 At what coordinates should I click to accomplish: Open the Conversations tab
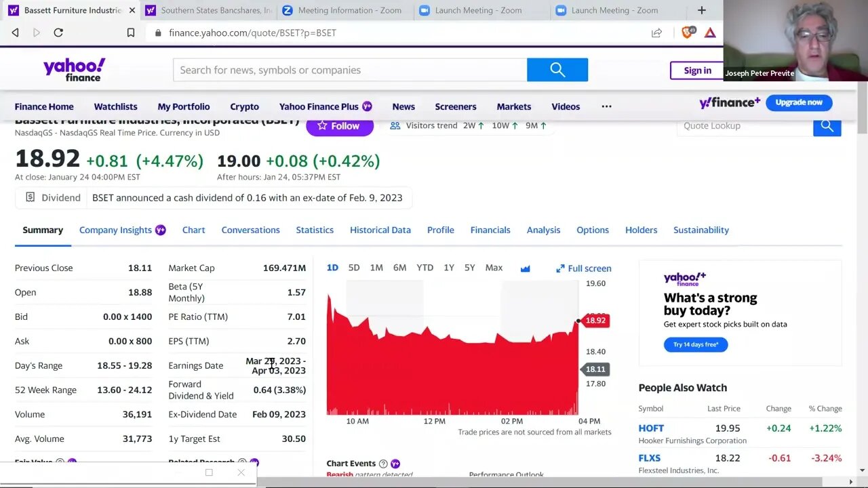[x=250, y=230]
